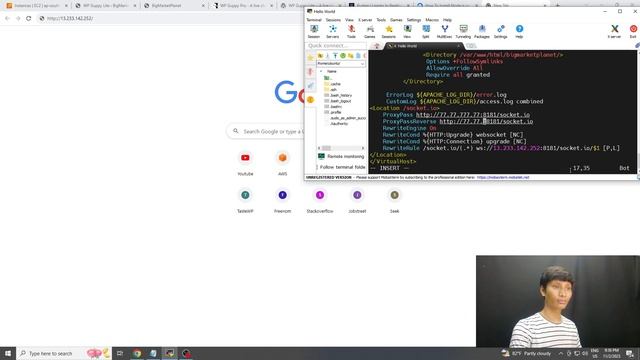
Task: Open the Seek shortcut tile
Action: click(x=394, y=201)
